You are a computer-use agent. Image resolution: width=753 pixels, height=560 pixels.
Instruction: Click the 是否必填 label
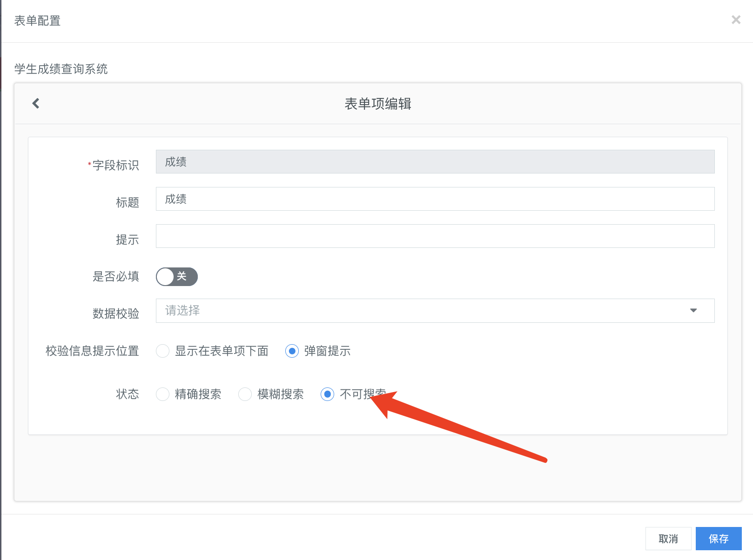click(x=116, y=276)
